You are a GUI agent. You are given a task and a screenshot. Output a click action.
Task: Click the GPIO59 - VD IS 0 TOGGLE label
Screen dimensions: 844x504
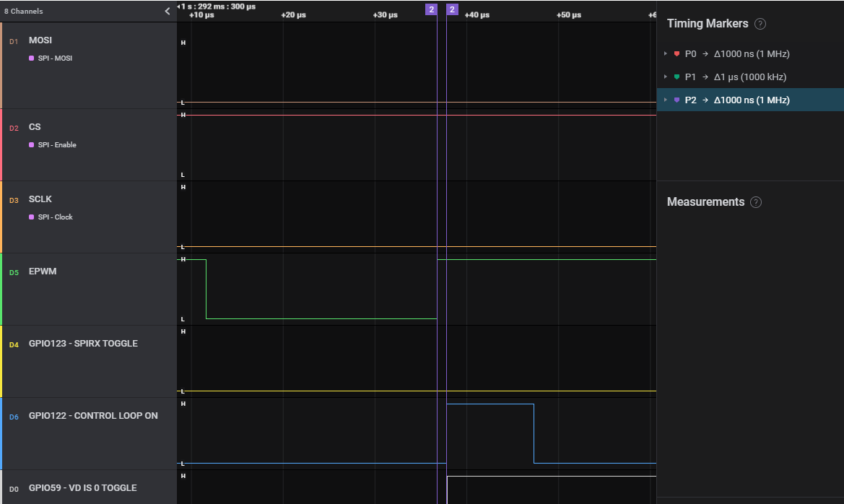82,488
